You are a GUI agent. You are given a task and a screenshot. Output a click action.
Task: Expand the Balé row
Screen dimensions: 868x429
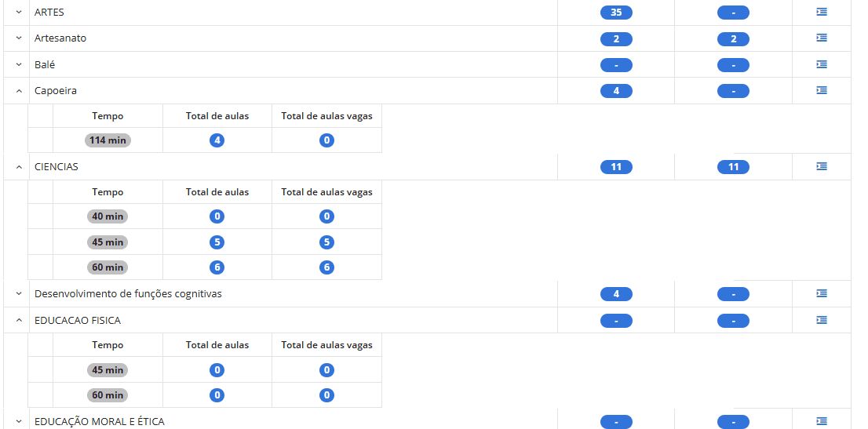[x=19, y=64]
